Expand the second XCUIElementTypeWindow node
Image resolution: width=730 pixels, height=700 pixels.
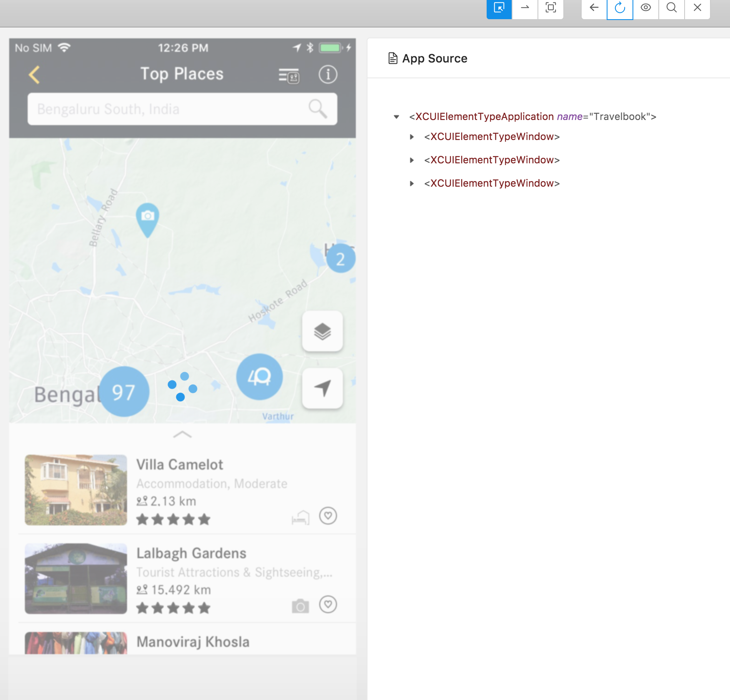pos(412,160)
